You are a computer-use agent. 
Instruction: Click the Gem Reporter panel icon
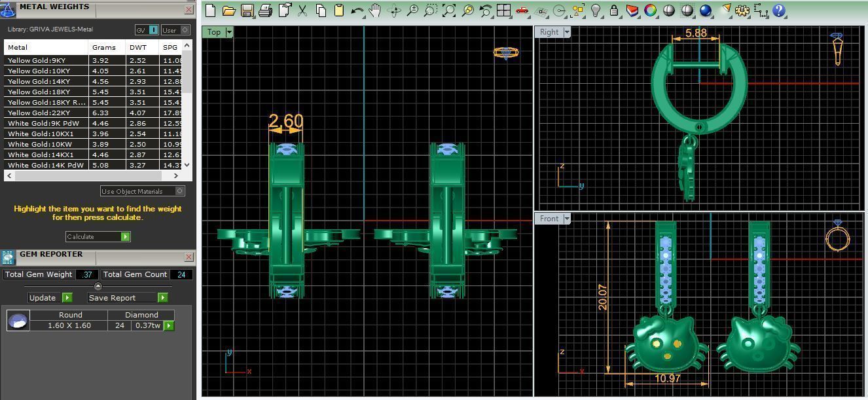(8, 257)
